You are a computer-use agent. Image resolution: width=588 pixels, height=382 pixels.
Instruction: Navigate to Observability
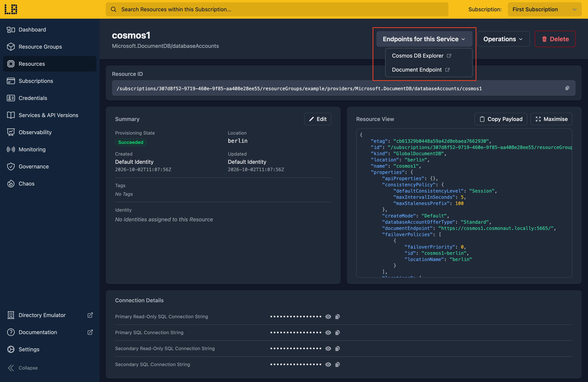50,132
